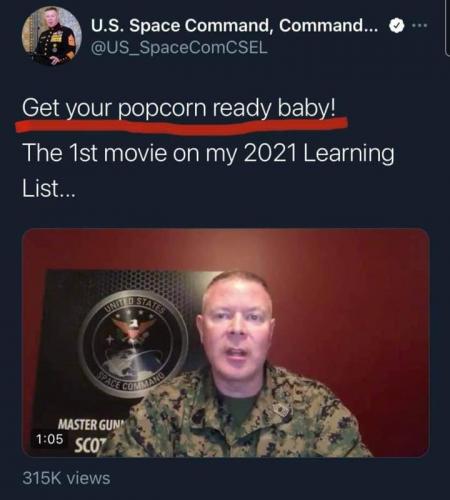
Task: Open the U.S. Space Command display name
Action: 234,25
